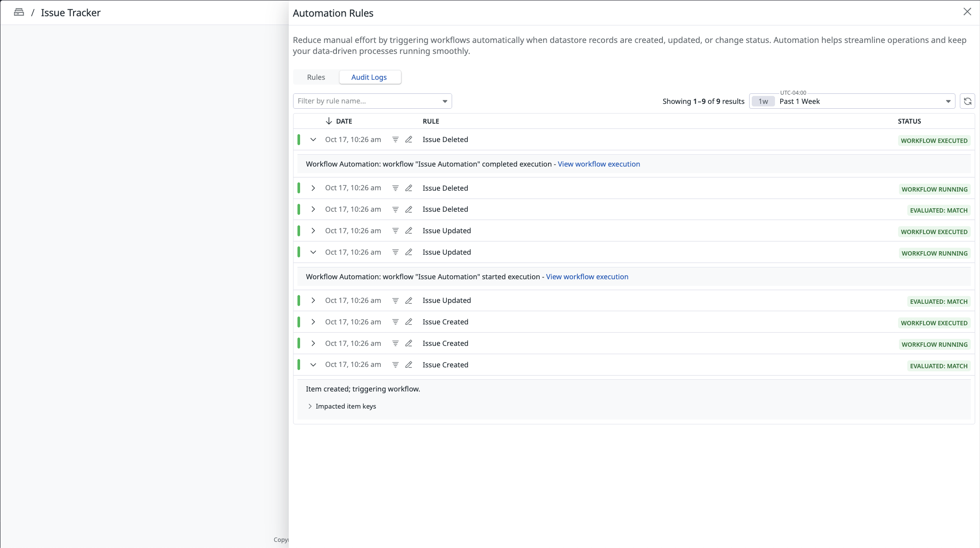Image resolution: width=980 pixels, height=548 pixels.
Task: Click edit pencil on first Issue Deleted row
Action: pos(409,139)
